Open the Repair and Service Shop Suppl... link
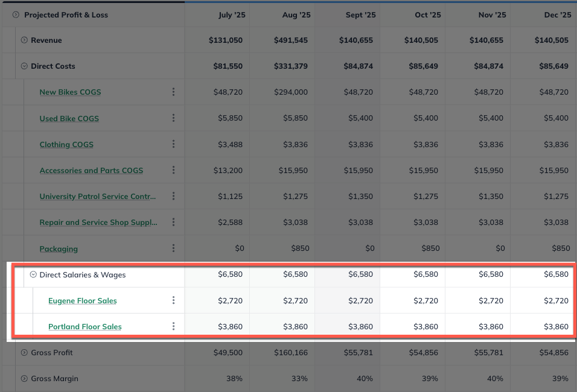577x392 pixels. (x=98, y=223)
